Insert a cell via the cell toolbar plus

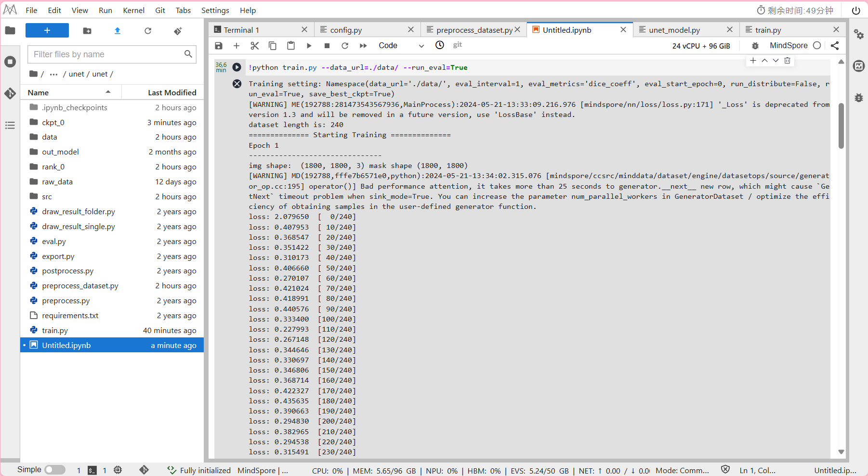tap(753, 61)
